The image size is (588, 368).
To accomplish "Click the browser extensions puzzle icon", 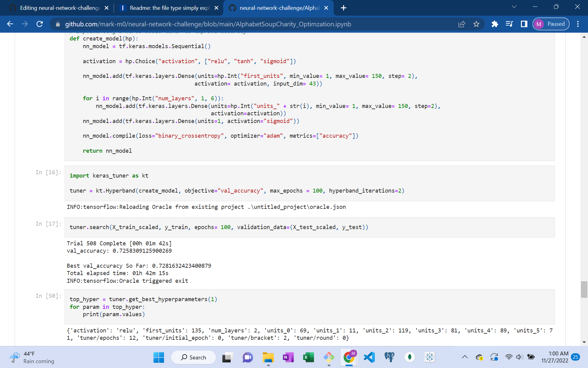I will click(495, 24).
